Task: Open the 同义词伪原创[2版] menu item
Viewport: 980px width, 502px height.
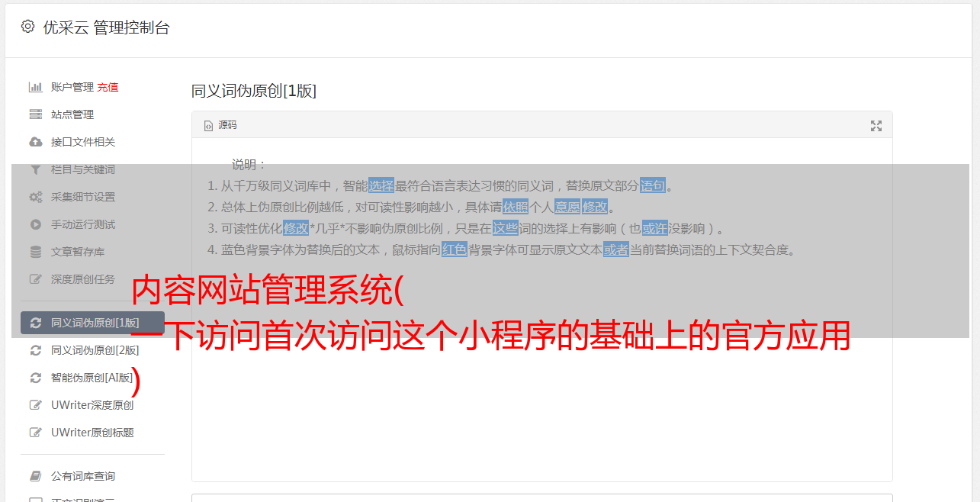Action: click(92, 350)
